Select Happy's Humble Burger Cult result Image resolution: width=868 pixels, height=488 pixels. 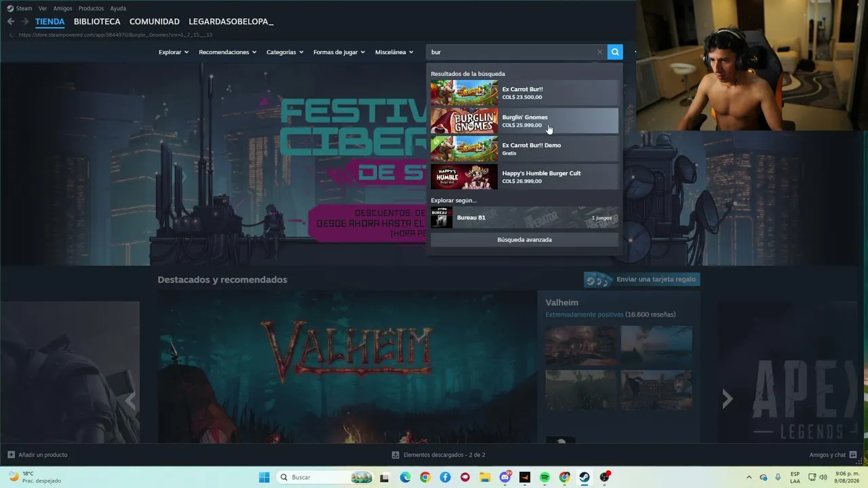pos(524,177)
